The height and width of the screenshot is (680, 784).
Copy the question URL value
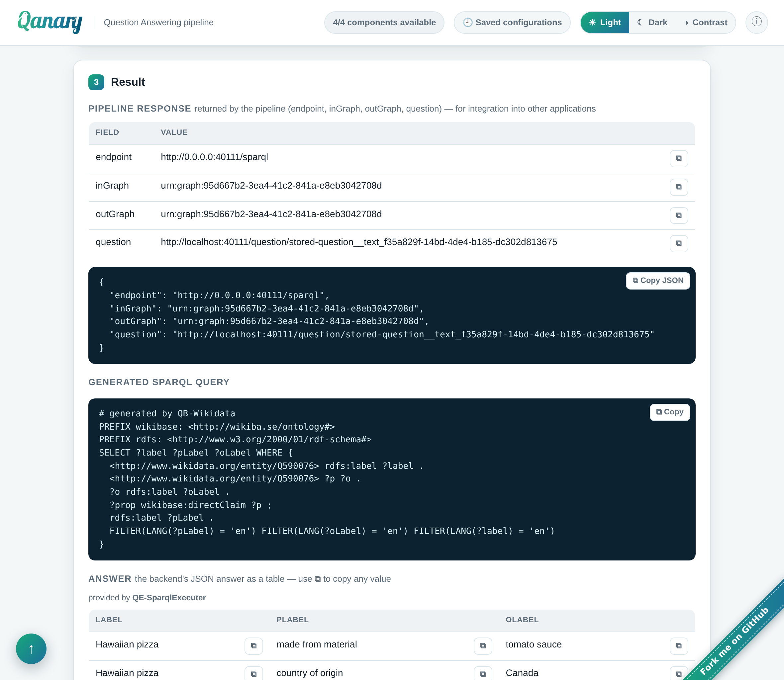pos(679,243)
